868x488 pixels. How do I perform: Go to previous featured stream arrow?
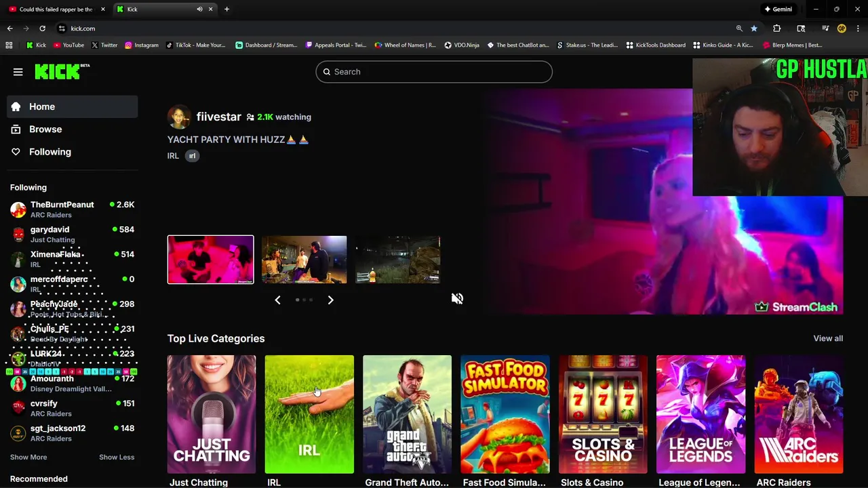[x=277, y=300]
